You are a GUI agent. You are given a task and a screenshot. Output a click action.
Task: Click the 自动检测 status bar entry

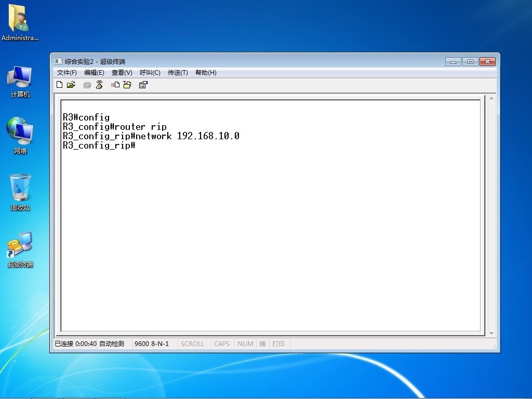112,344
